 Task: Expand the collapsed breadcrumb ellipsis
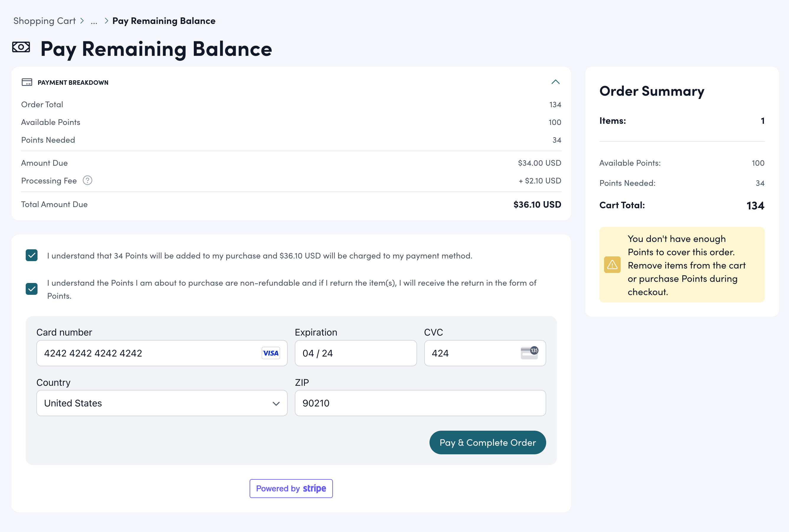point(94,21)
